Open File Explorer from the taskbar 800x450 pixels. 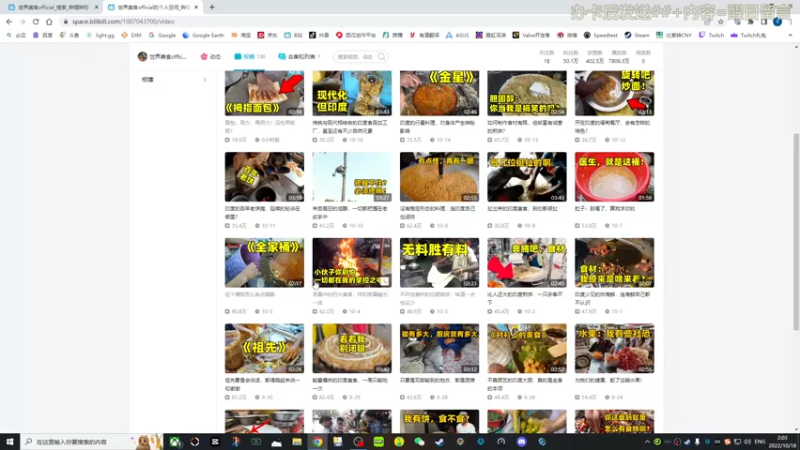[297, 442]
